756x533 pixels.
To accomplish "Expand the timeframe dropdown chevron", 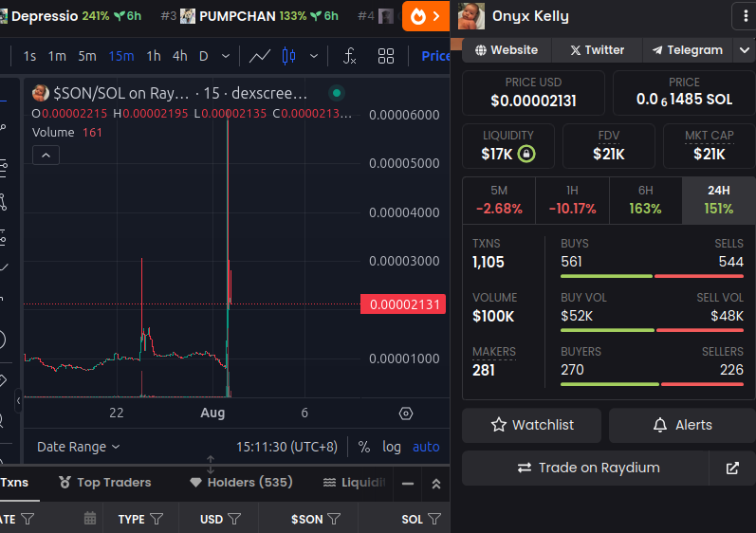I will 226,56.
